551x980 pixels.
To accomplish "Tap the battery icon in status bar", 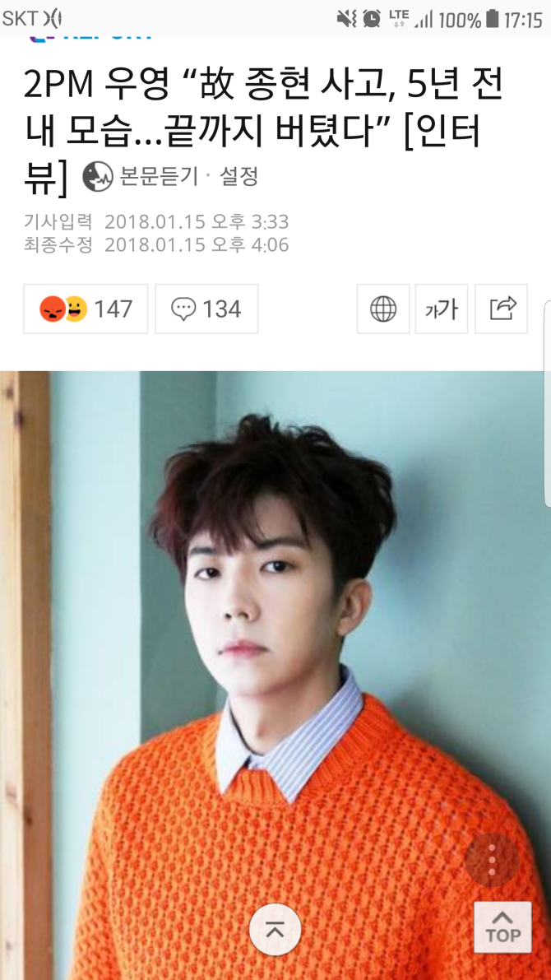I will [493, 19].
